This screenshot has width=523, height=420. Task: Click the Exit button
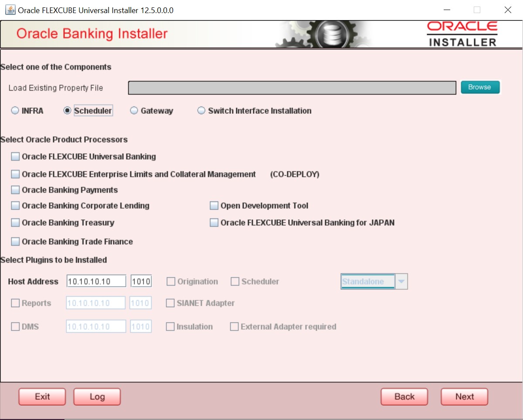42,396
